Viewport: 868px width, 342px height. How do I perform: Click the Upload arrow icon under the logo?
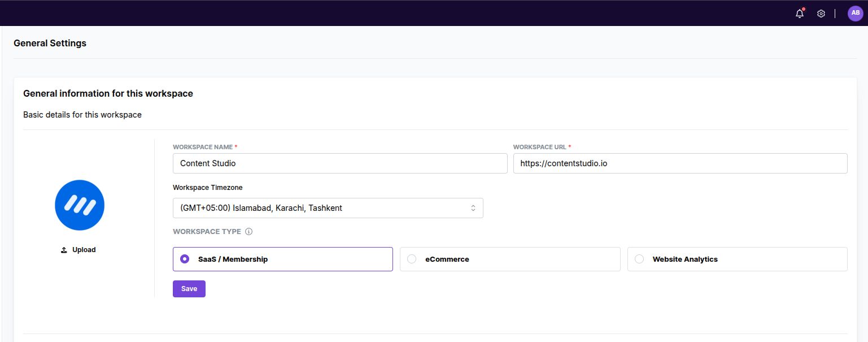coord(64,249)
